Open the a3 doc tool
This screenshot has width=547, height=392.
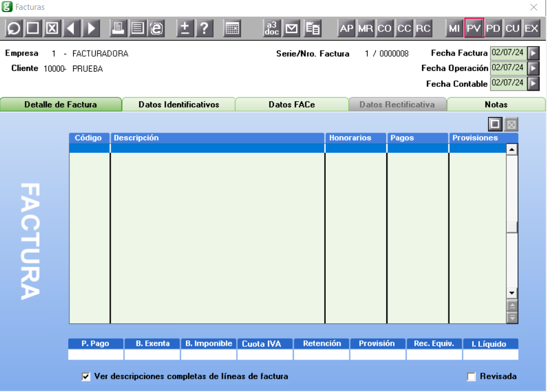point(272,28)
